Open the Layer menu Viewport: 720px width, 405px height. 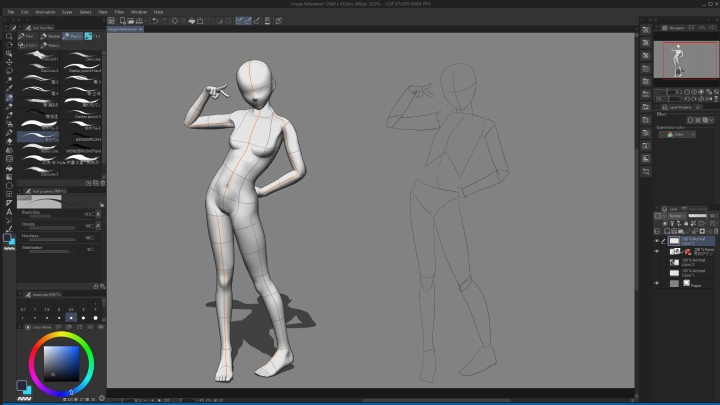click(67, 12)
